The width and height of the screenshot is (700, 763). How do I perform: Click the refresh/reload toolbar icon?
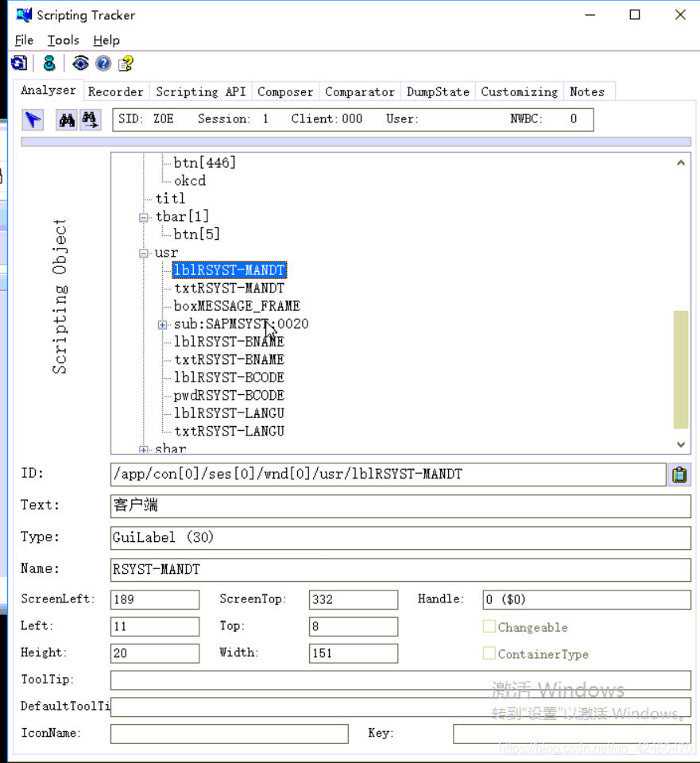tap(18, 63)
